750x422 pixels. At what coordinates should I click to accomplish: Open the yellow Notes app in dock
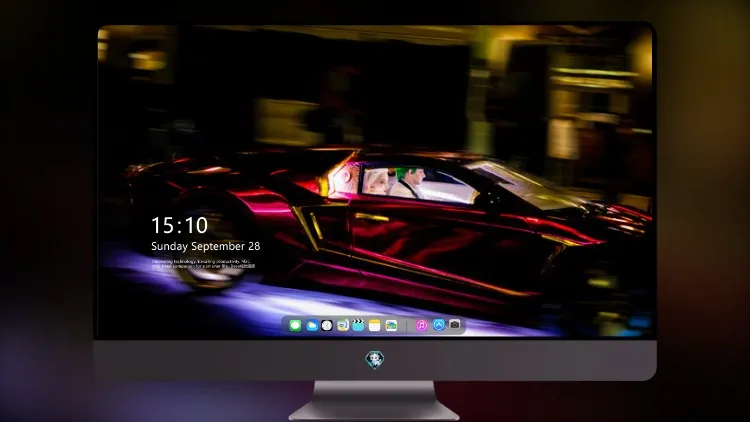coord(375,326)
